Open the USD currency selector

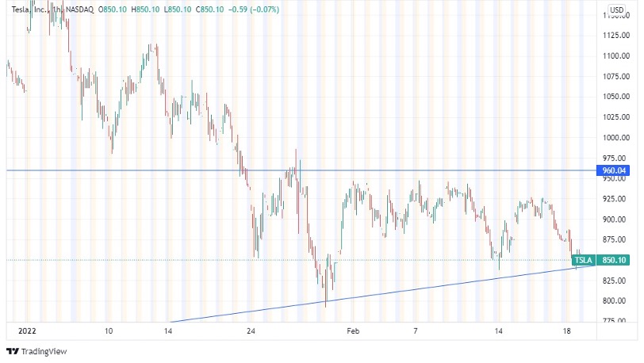(616, 10)
